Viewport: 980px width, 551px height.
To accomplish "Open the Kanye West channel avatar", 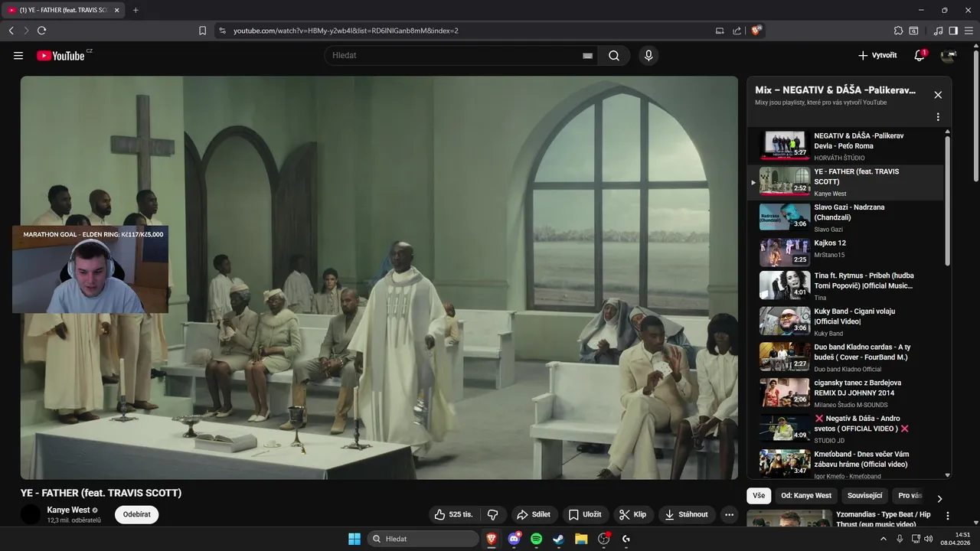I will click(31, 514).
